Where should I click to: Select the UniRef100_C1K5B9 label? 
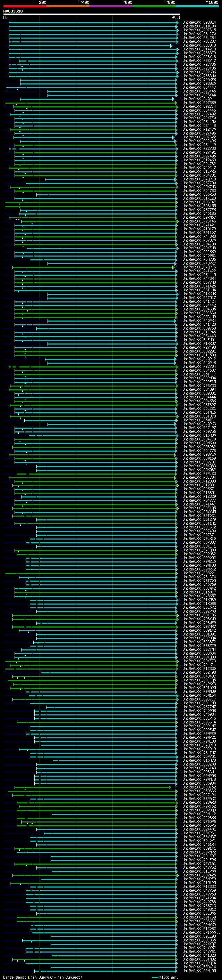coord(199,600)
